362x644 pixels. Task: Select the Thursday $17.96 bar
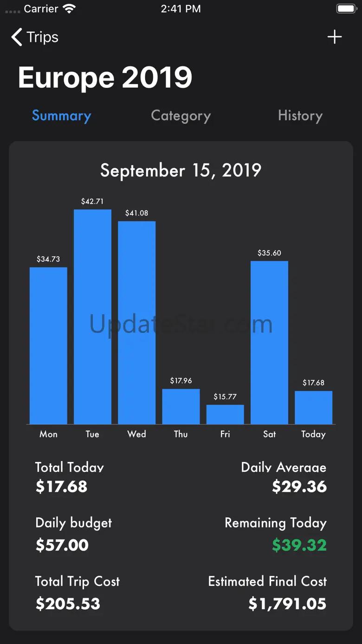point(181,406)
